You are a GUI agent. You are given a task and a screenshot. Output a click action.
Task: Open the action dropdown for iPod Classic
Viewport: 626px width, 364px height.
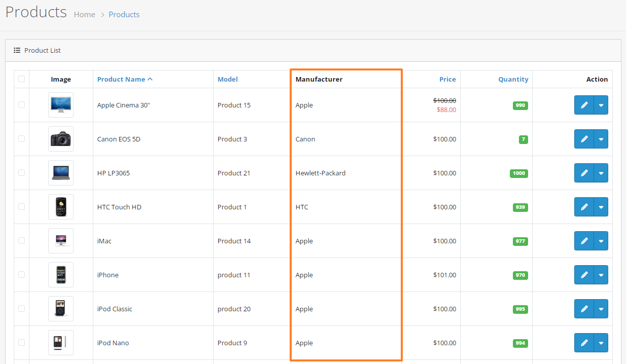pos(601,309)
